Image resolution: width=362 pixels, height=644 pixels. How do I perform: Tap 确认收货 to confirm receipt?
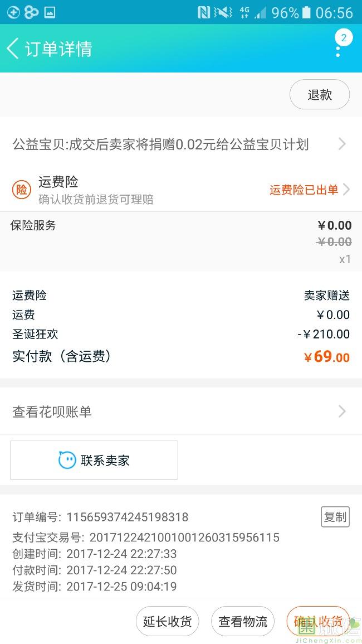click(x=318, y=621)
